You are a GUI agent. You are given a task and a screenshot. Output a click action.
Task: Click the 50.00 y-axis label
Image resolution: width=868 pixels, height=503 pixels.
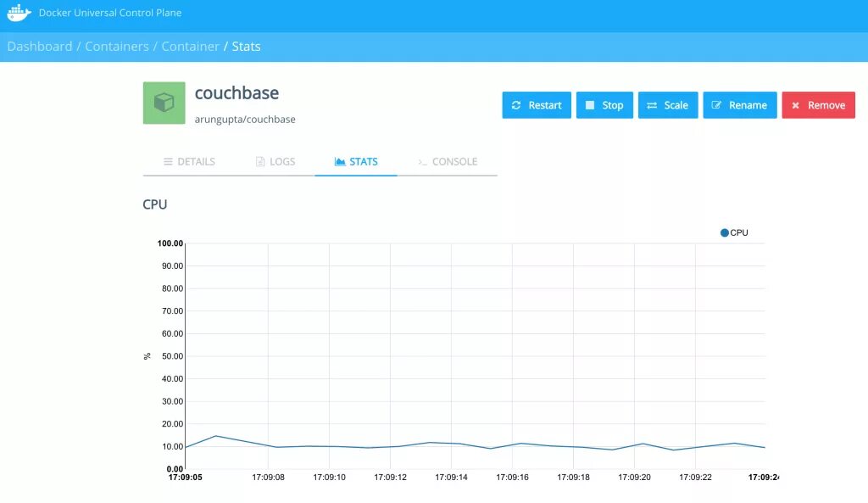click(172, 356)
